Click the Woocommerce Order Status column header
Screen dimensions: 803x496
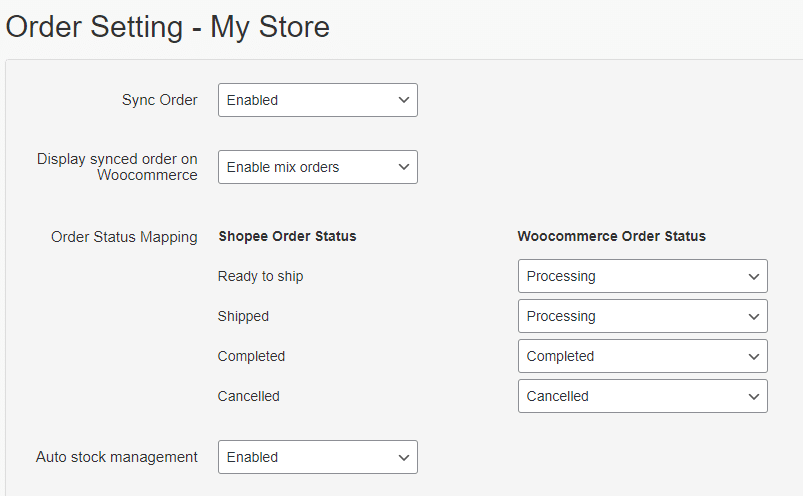tap(611, 237)
